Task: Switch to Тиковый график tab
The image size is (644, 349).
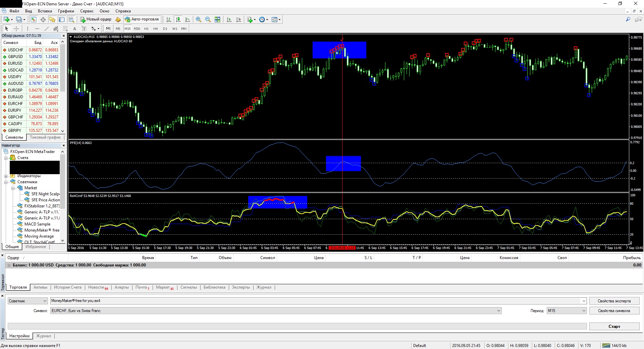Action: [x=45, y=137]
